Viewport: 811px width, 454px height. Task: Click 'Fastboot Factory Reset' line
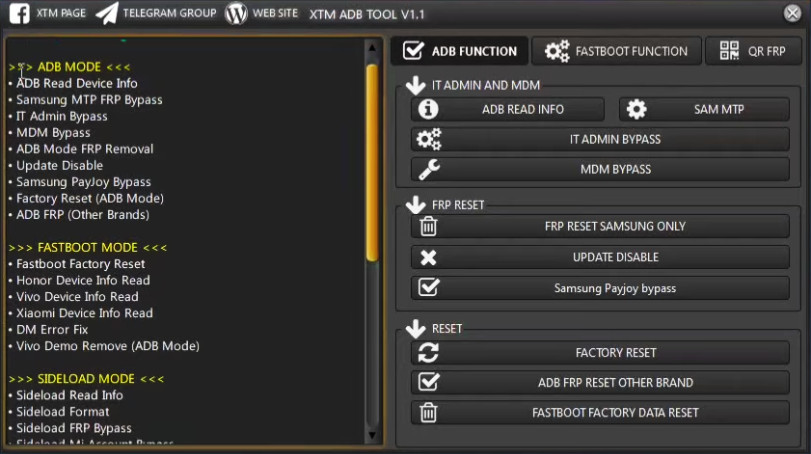point(80,264)
